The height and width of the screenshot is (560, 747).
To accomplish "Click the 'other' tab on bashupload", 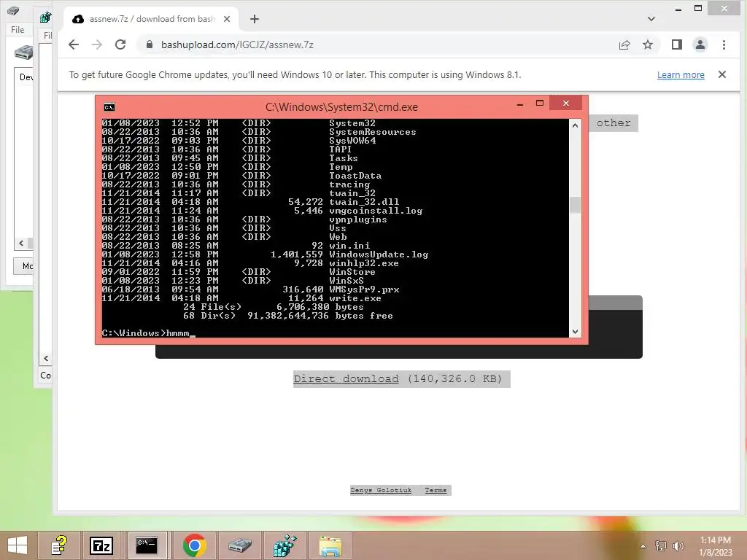I will coord(614,122).
